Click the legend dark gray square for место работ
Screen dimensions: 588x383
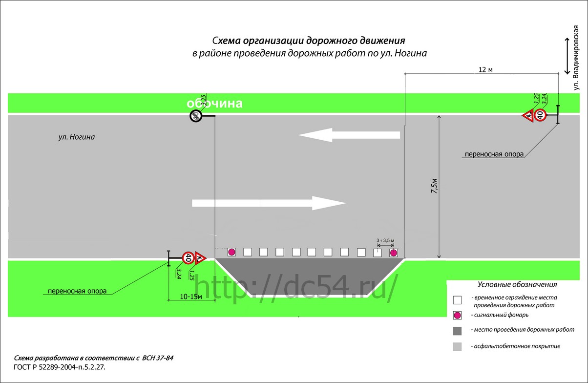pyautogui.click(x=457, y=331)
